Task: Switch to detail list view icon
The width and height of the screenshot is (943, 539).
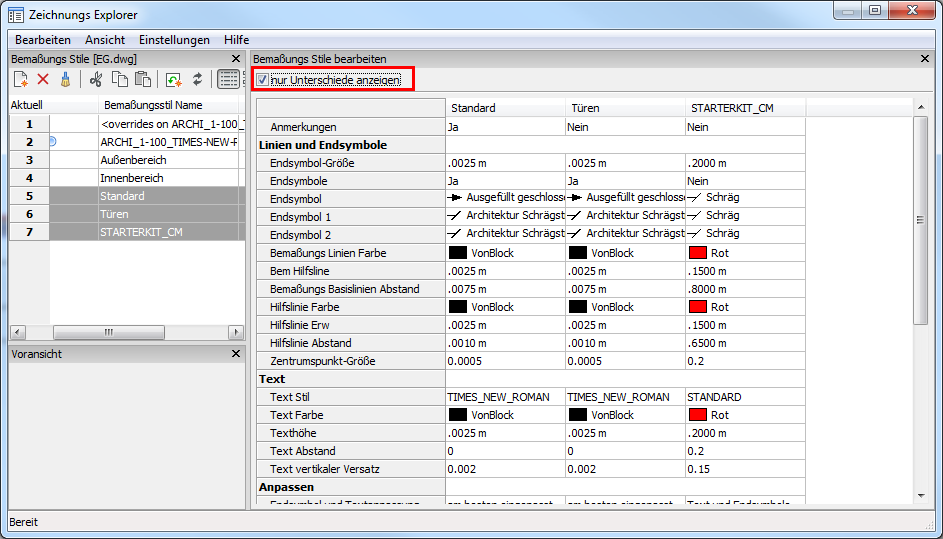Action: pyautogui.click(x=228, y=79)
